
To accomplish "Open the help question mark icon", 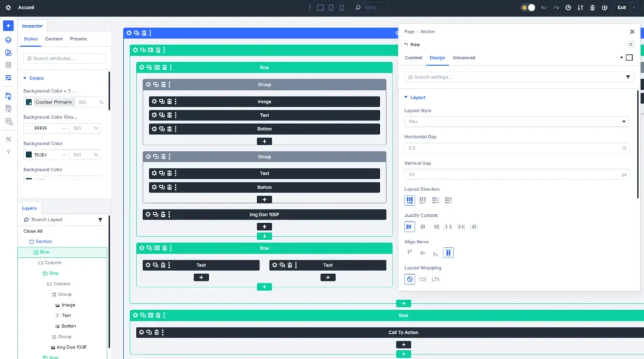I will click(x=8, y=152).
